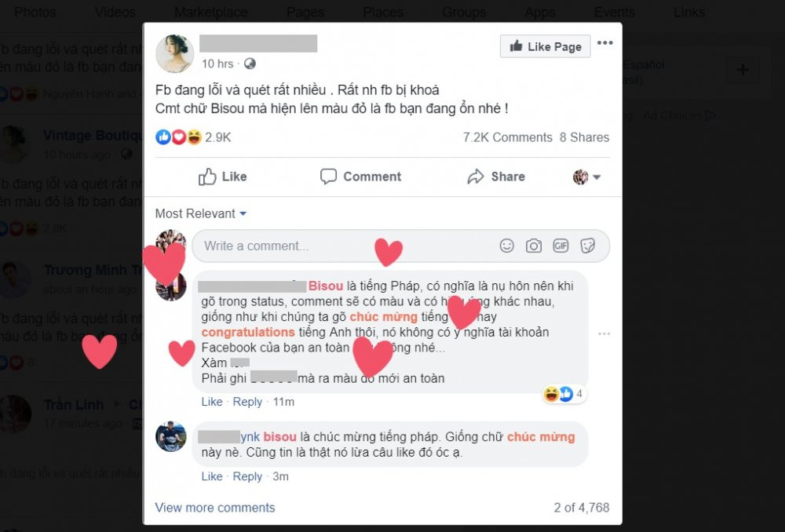Open the GIF picker in comment box
Image resolution: width=785 pixels, height=532 pixels.
[560, 246]
